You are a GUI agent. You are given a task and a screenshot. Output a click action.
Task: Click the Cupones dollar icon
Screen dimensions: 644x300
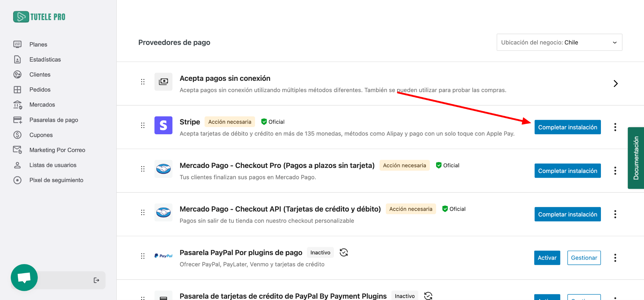18,135
